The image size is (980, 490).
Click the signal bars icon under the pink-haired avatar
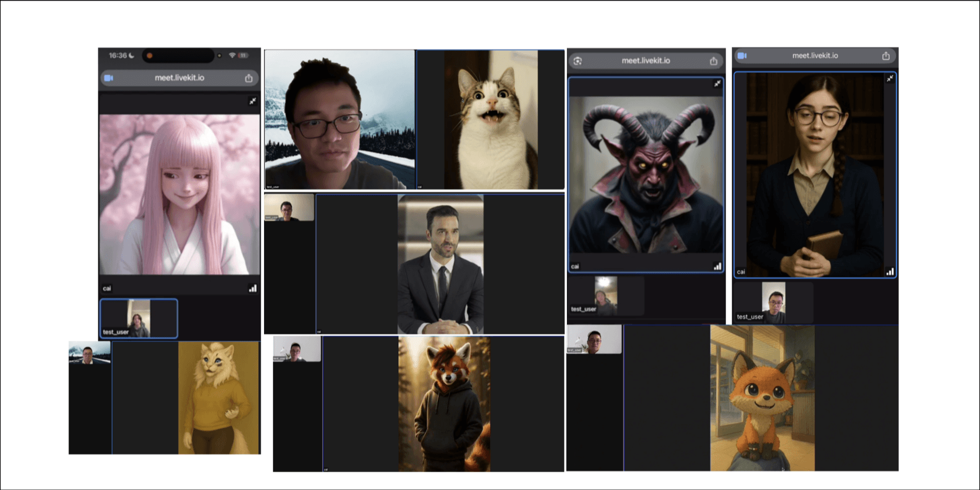tap(253, 289)
